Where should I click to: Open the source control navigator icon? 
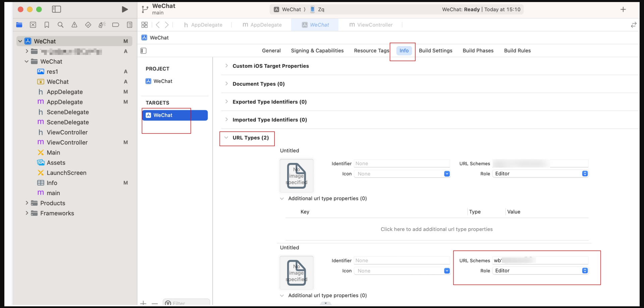click(33, 25)
